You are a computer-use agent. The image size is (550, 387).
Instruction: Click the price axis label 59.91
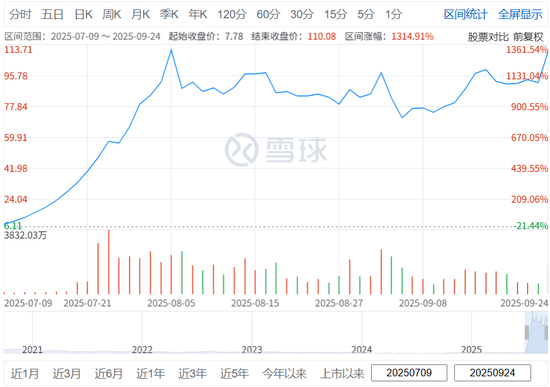coord(15,138)
